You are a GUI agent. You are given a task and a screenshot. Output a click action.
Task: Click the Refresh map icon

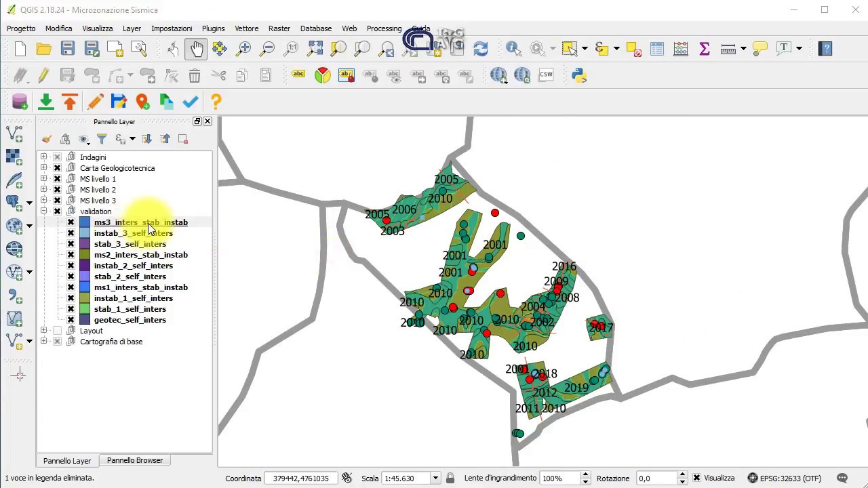pyautogui.click(x=481, y=49)
